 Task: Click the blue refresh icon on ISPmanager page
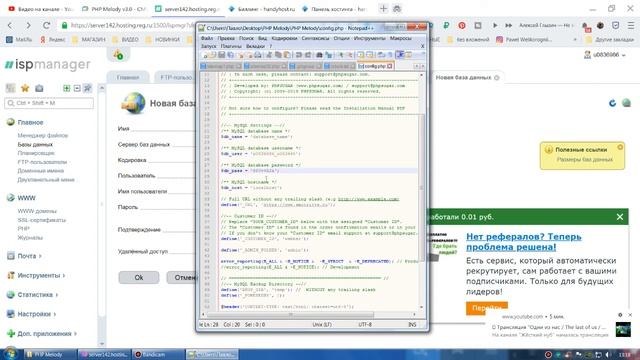(x=612, y=103)
